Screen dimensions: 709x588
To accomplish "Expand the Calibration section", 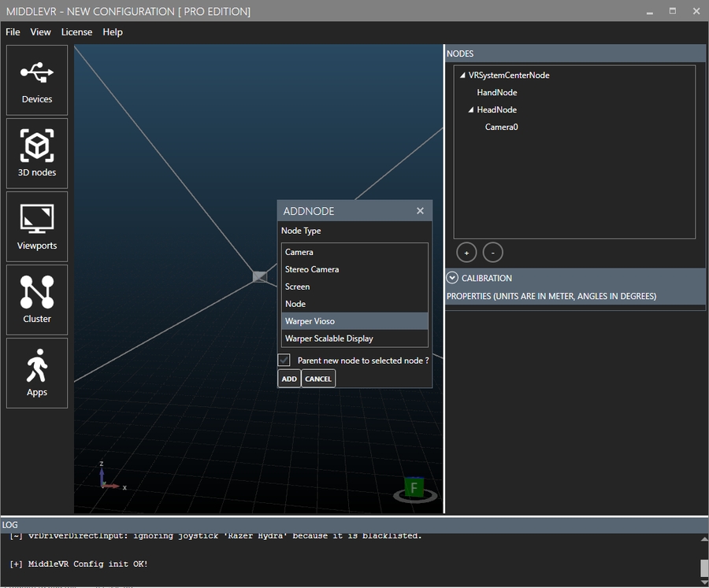I will tap(452, 278).
